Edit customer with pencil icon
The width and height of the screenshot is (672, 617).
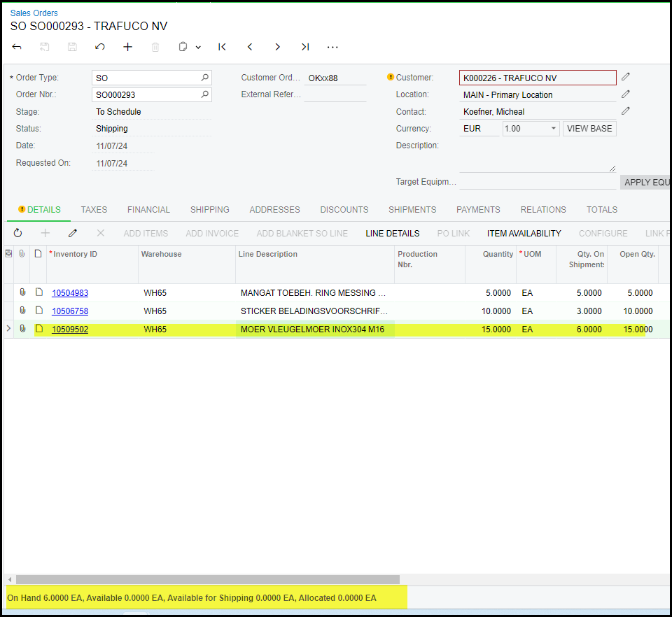tap(626, 77)
